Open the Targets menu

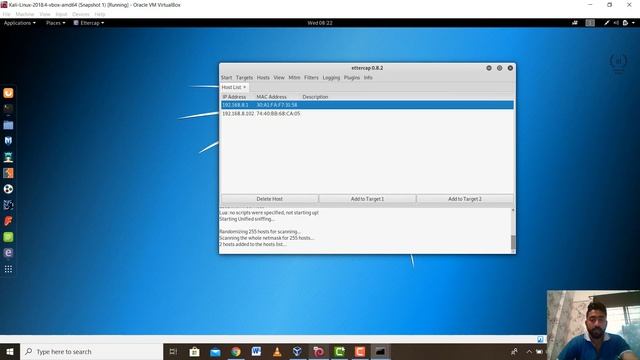(244, 78)
